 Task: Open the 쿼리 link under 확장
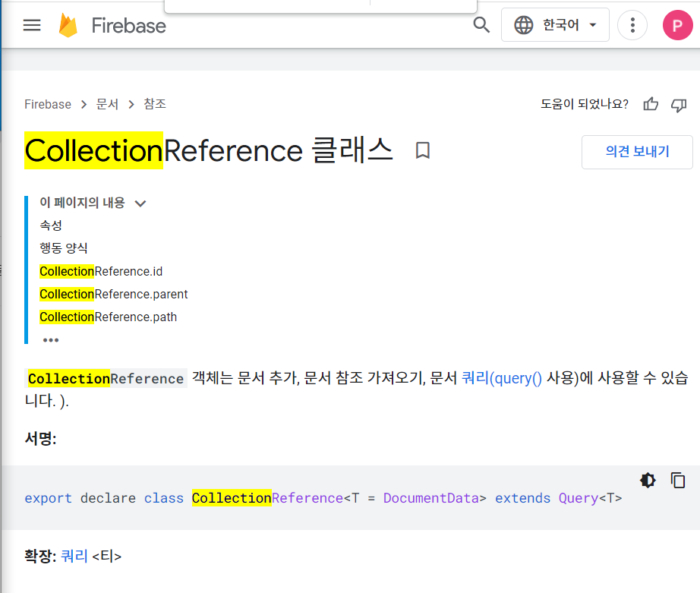(74, 557)
